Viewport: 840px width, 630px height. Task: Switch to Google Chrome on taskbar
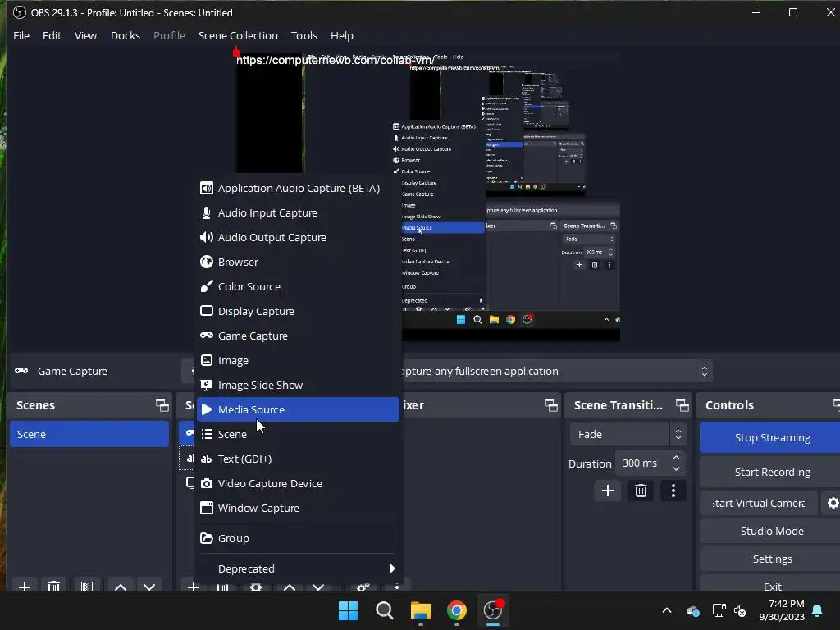point(456,610)
